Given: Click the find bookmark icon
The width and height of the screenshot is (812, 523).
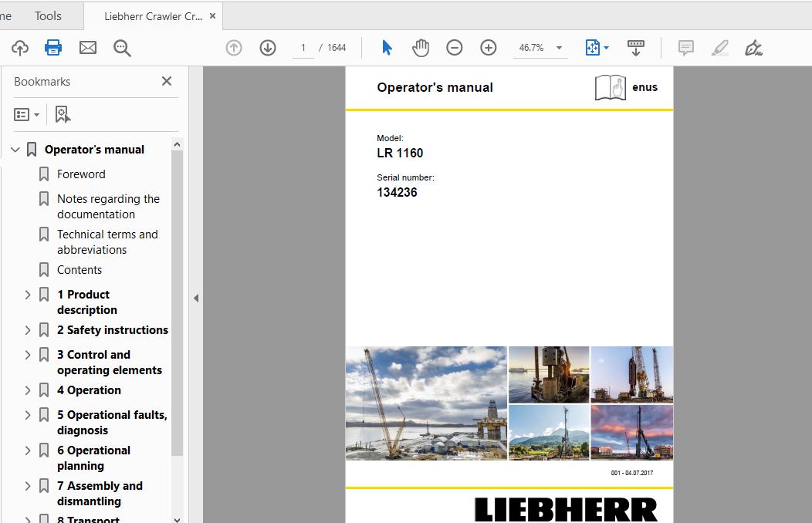Looking at the screenshot, I should coord(63,114).
